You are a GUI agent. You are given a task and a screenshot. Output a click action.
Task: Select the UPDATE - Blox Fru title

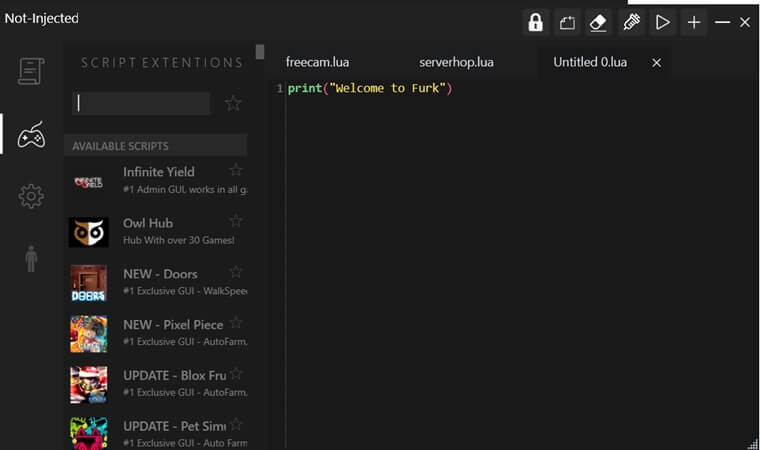(x=174, y=376)
